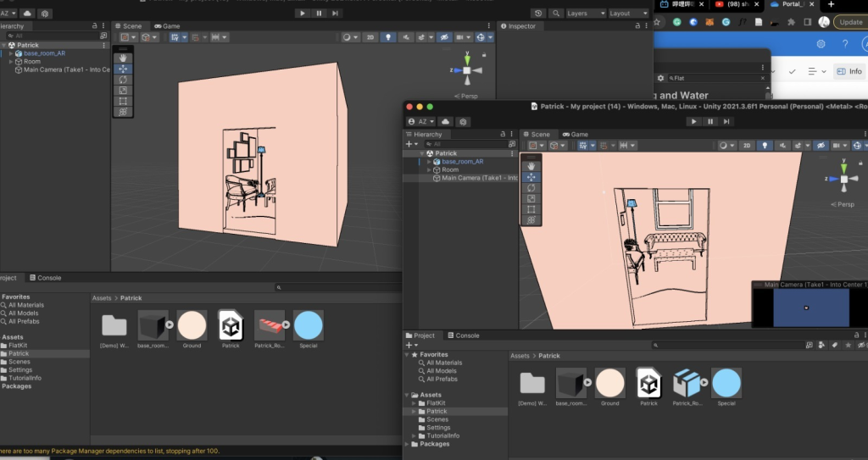Expand base_room_AR in front Hierarchy

point(428,162)
